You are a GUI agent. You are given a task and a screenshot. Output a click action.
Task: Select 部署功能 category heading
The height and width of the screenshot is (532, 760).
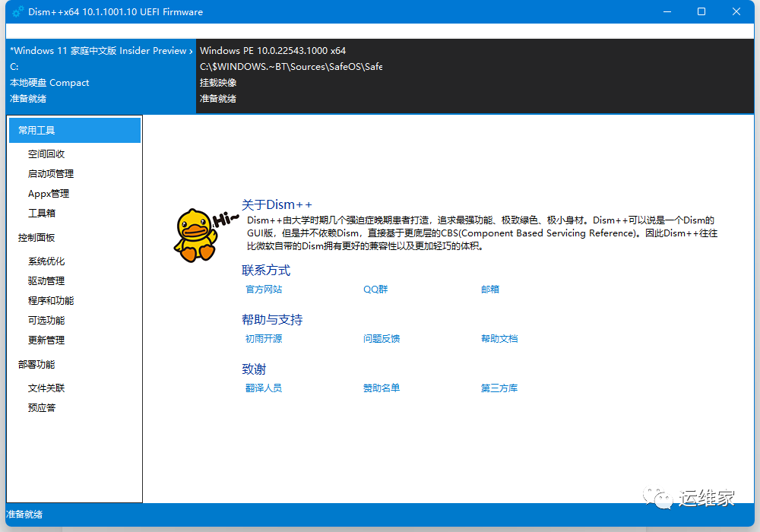tap(36, 364)
